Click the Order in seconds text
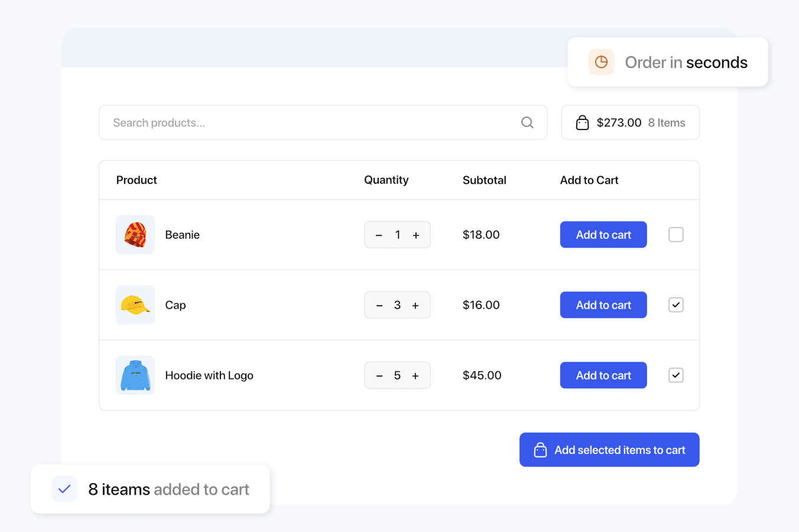This screenshot has width=799, height=532. (x=686, y=62)
